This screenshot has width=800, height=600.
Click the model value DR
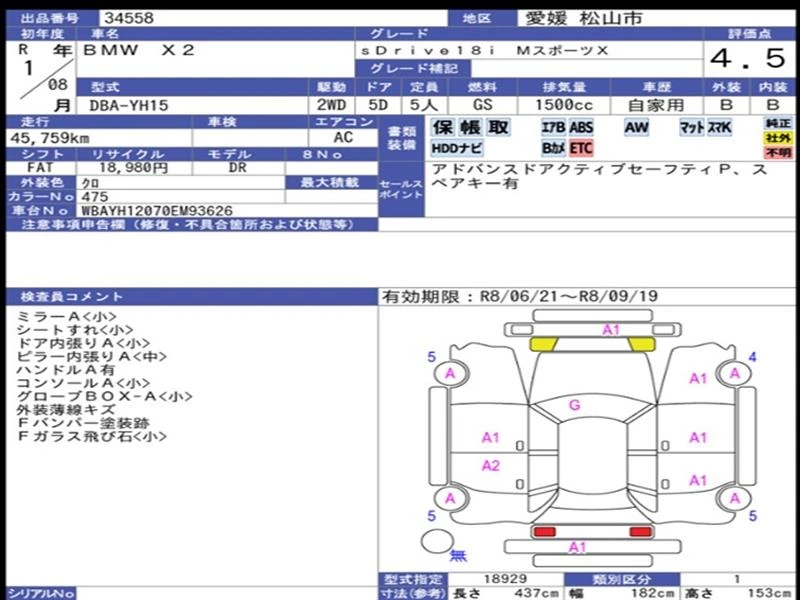tap(238, 167)
